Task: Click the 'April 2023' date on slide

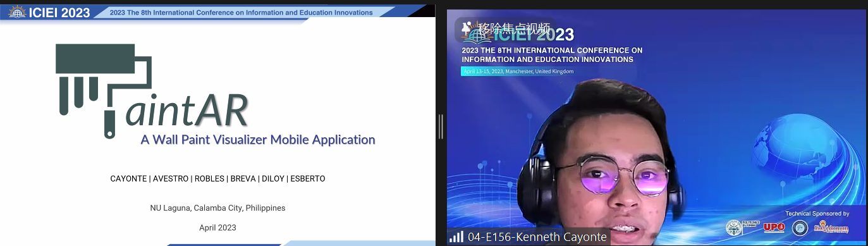Action: coord(217,228)
